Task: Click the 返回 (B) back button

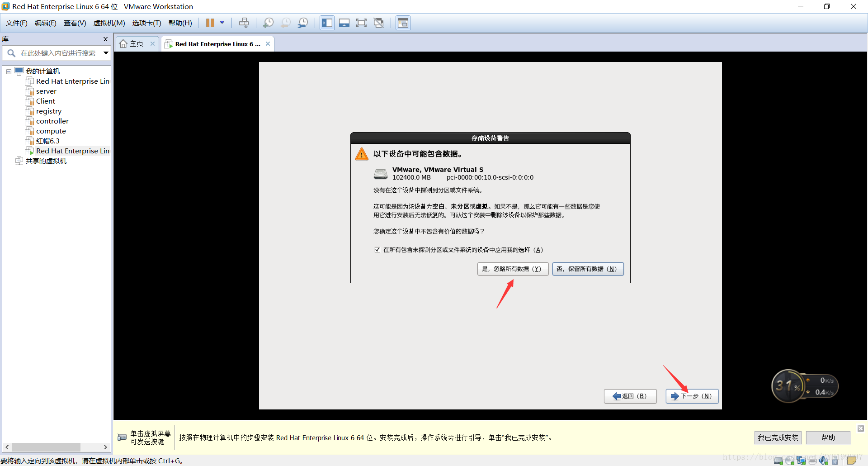Action: click(630, 396)
